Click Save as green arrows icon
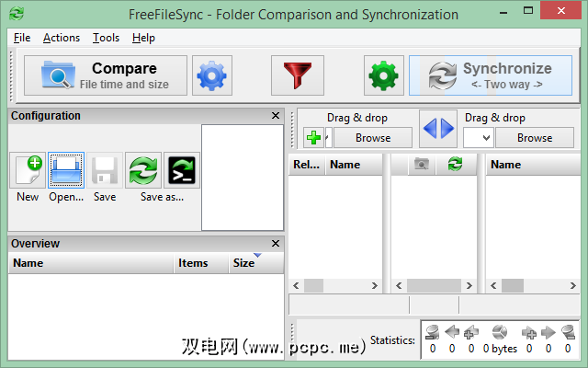Screen dimensions: 588x368 tap(143, 170)
